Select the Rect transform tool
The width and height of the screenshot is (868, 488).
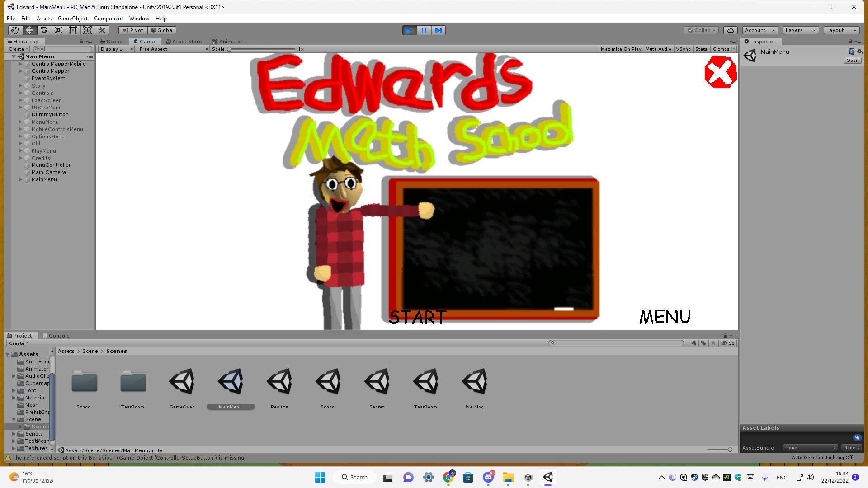click(73, 30)
